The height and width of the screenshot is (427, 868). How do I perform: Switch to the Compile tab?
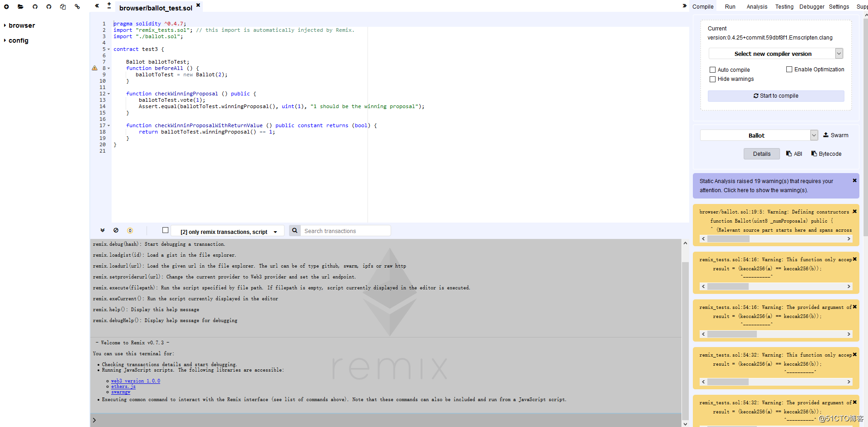[703, 7]
